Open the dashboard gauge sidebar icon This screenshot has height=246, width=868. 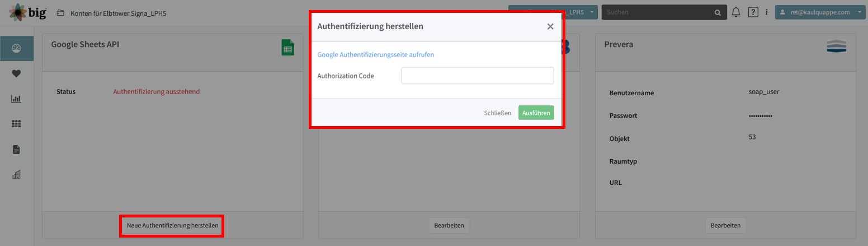click(x=16, y=48)
